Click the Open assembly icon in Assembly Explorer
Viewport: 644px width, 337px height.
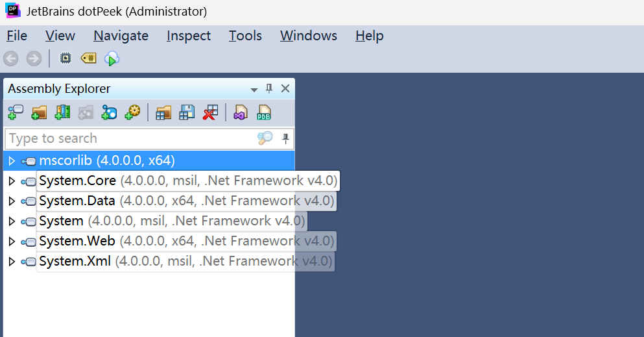coord(15,112)
